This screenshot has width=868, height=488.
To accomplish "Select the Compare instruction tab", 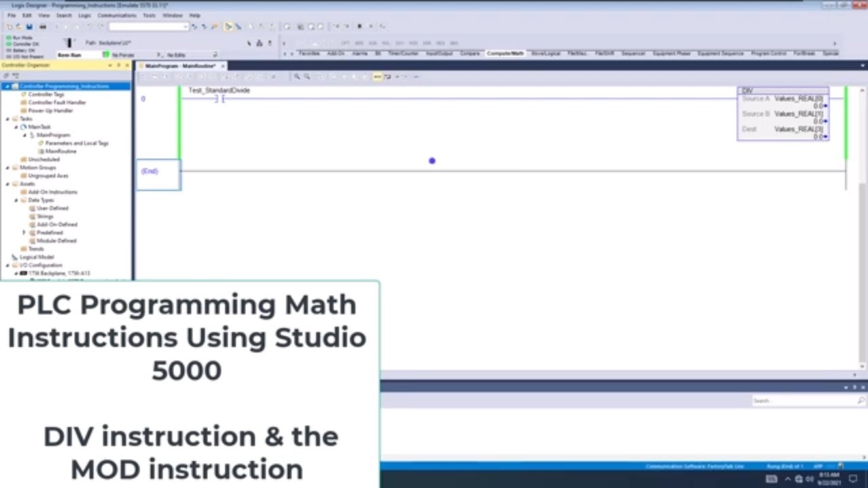I will point(470,53).
